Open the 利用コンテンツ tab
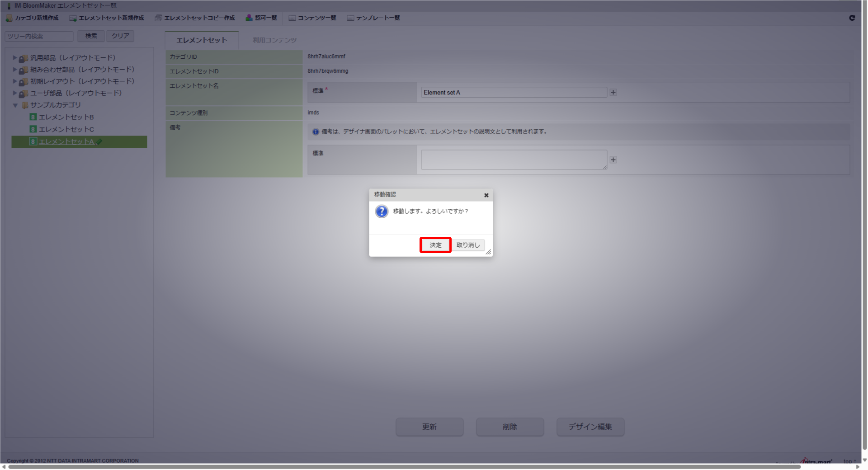868x470 pixels. tap(274, 40)
